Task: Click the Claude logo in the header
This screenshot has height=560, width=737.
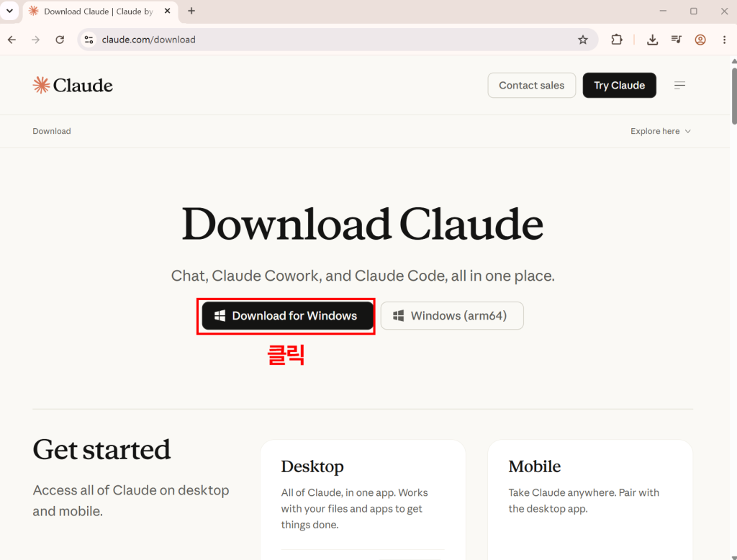Action: 73,86
